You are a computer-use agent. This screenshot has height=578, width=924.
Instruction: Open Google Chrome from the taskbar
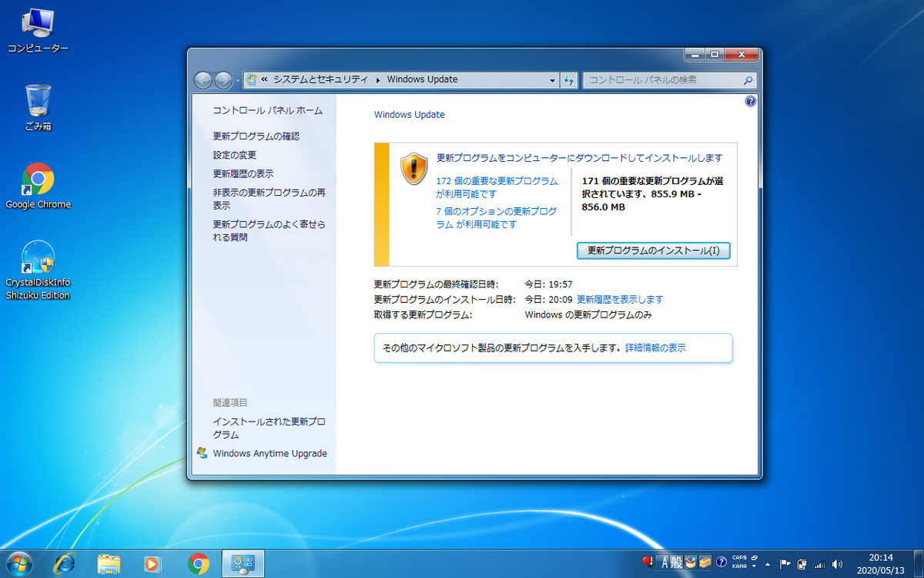point(198,564)
